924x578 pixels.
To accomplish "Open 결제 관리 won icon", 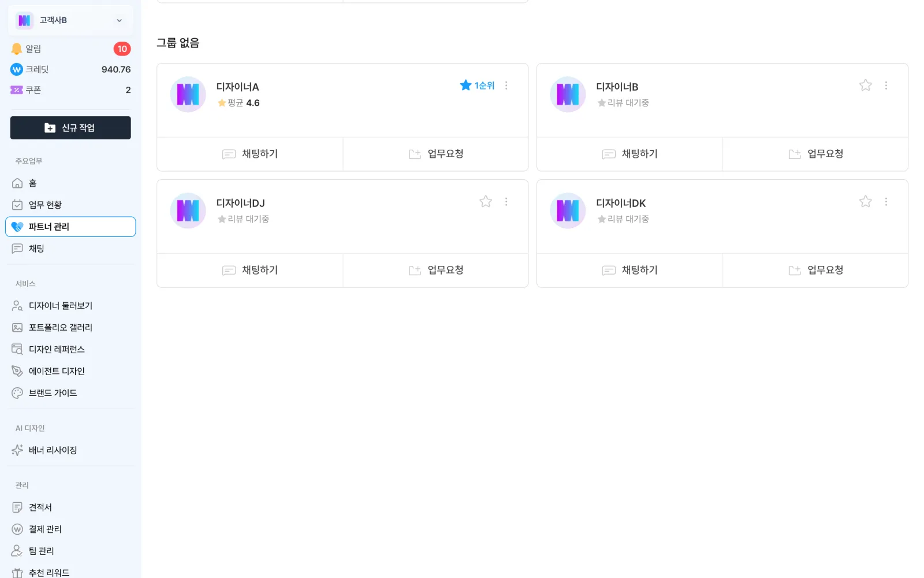I will (17, 529).
